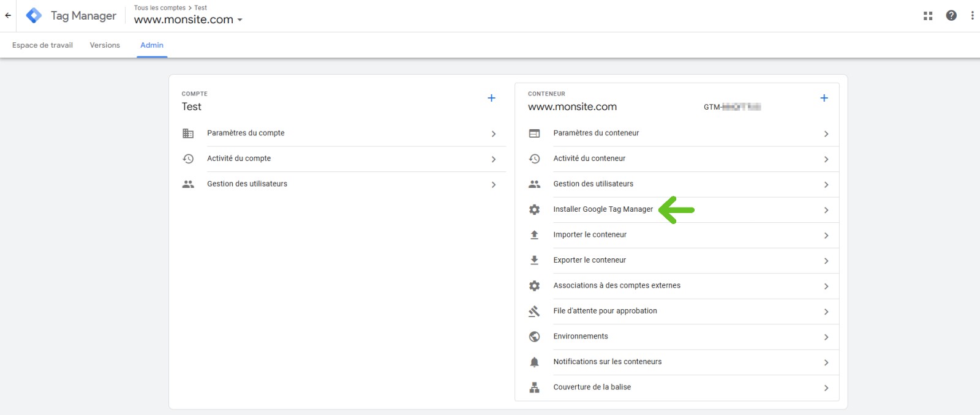Image resolution: width=980 pixels, height=415 pixels.
Task: Click the gear icon for Installer Google Tag Manager
Action: (x=534, y=210)
